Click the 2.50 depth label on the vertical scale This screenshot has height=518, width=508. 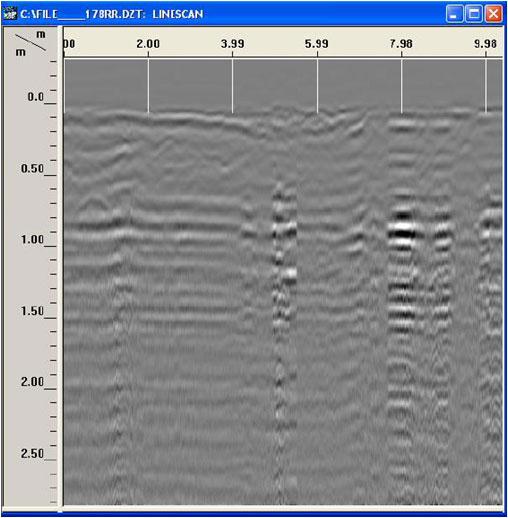coord(32,454)
